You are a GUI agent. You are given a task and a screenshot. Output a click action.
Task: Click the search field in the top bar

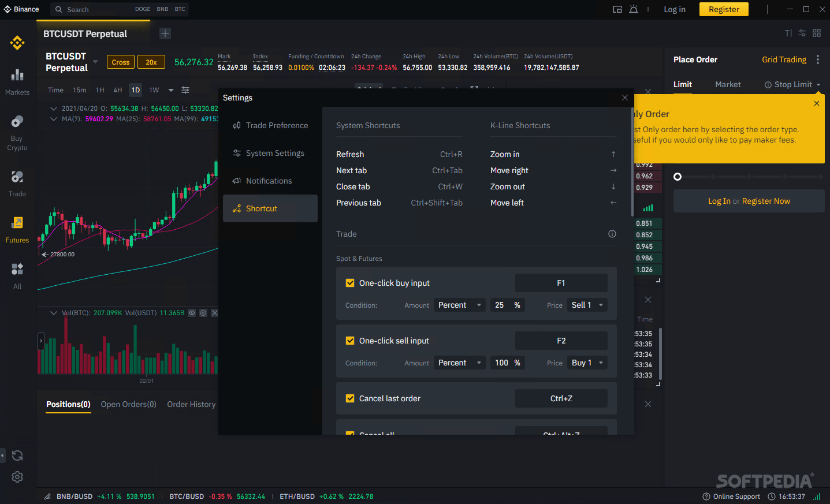[92, 9]
